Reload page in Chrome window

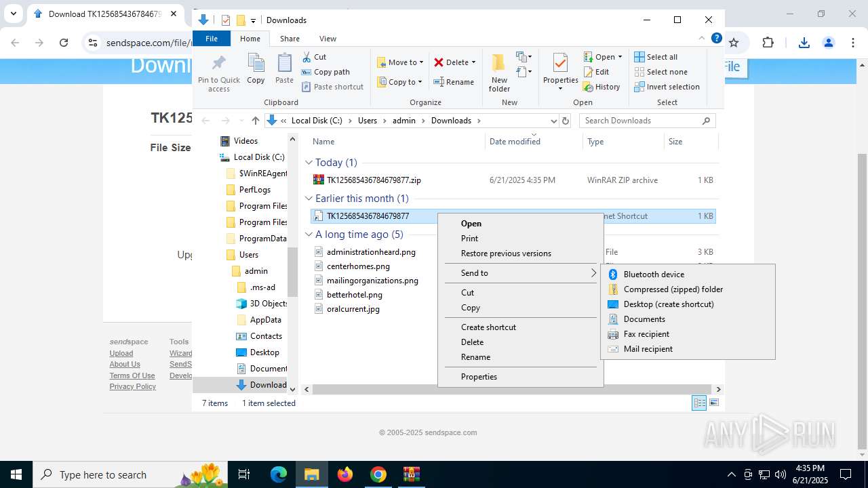(64, 43)
